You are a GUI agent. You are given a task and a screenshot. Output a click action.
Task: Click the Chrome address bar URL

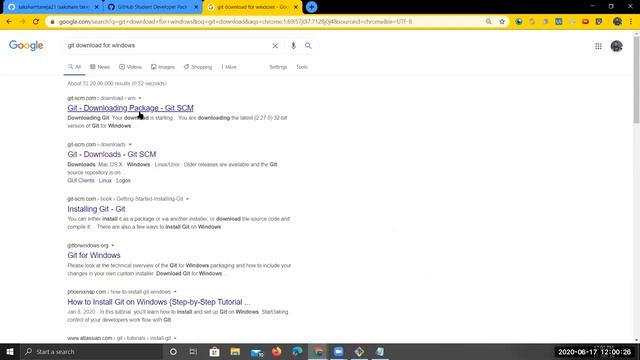click(x=235, y=22)
